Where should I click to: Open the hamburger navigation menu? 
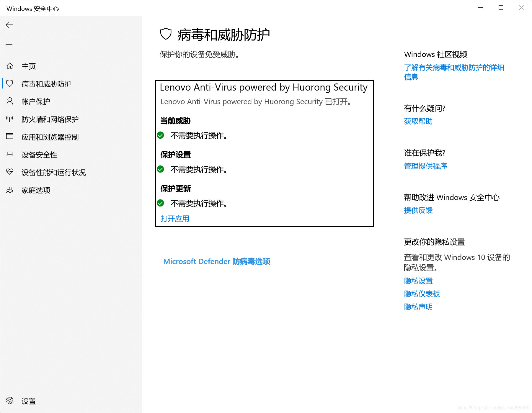click(x=9, y=44)
